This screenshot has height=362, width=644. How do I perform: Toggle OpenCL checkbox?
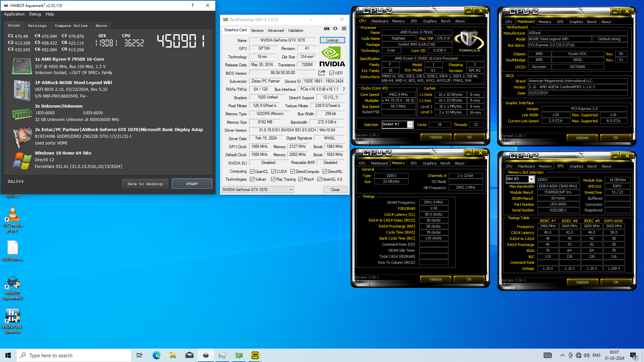(252, 172)
